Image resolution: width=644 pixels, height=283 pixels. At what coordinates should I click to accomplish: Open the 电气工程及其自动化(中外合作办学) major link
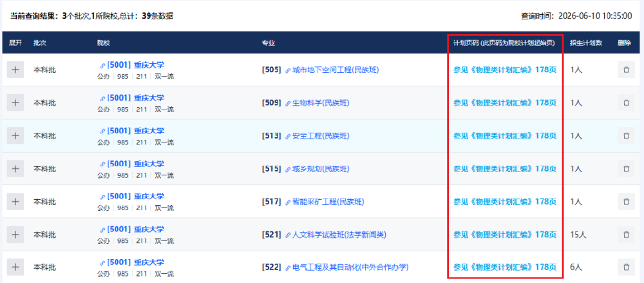[347, 268]
